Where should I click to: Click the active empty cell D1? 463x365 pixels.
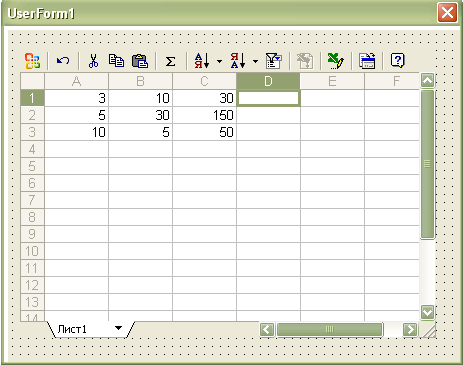click(x=268, y=98)
